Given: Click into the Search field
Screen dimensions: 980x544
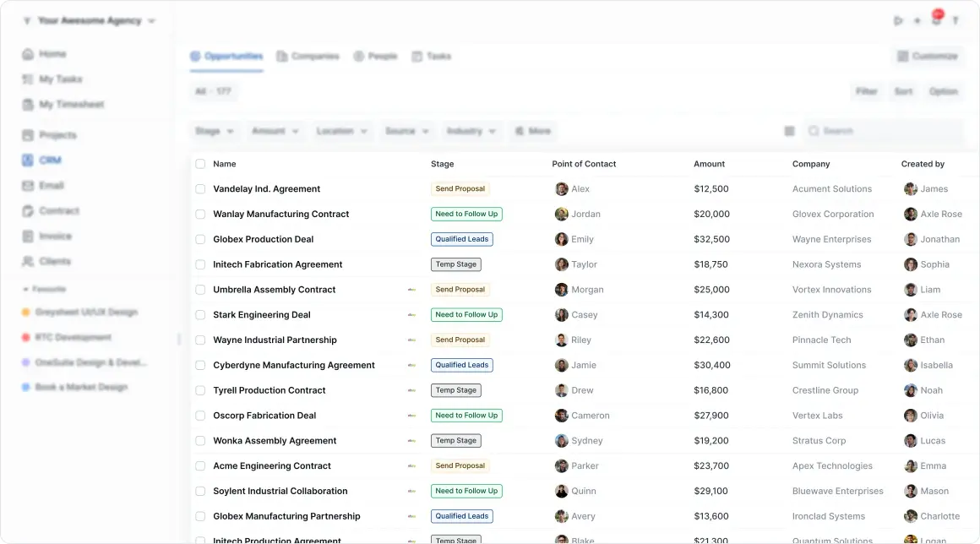Looking at the screenshot, I should pos(884,131).
